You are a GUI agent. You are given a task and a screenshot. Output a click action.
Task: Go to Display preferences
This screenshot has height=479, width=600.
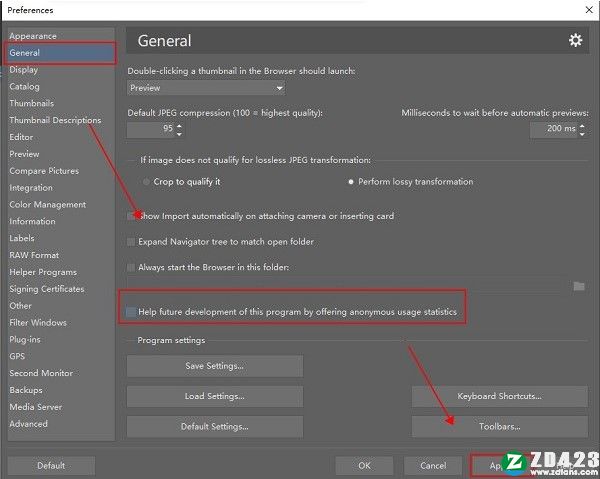point(24,70)
